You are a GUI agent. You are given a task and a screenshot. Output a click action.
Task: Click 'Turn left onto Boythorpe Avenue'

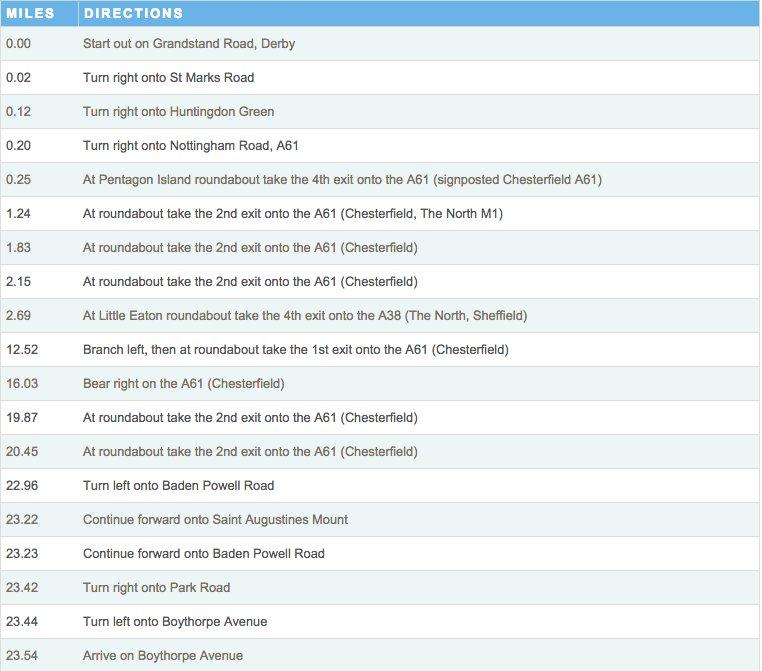[175, 622]
